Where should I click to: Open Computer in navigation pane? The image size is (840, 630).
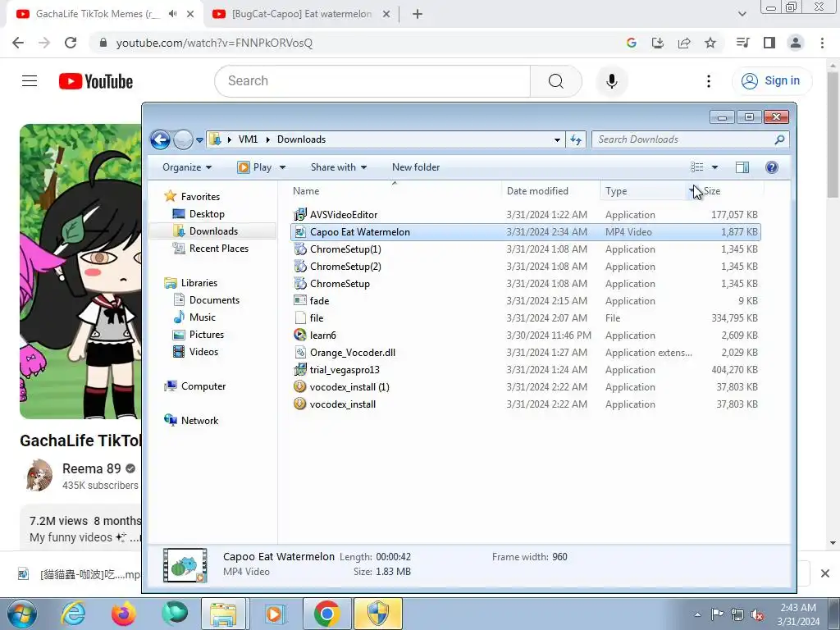coord(203,386)
